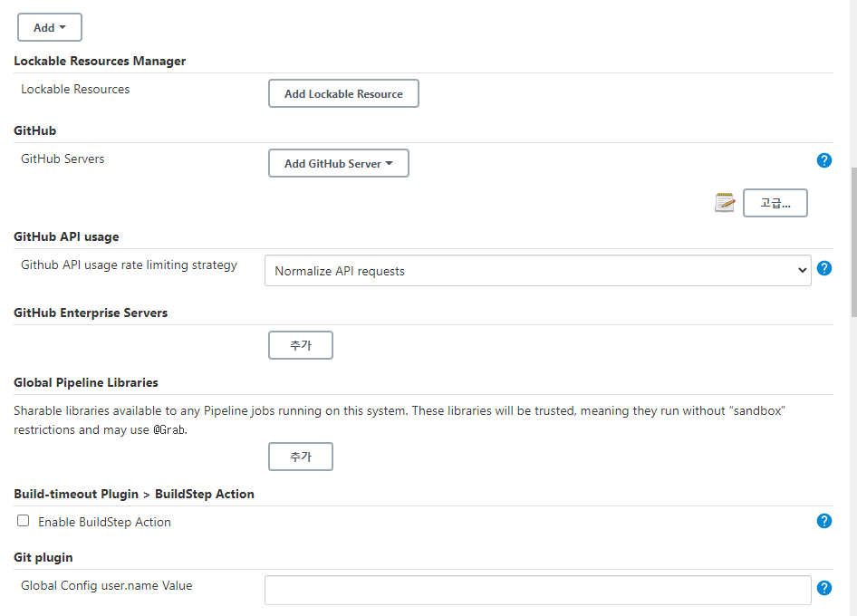Click the Build-timeout Plugin BuildStep Action heading
The height and width of the screenshot is (616, 857).
(134, 494)
